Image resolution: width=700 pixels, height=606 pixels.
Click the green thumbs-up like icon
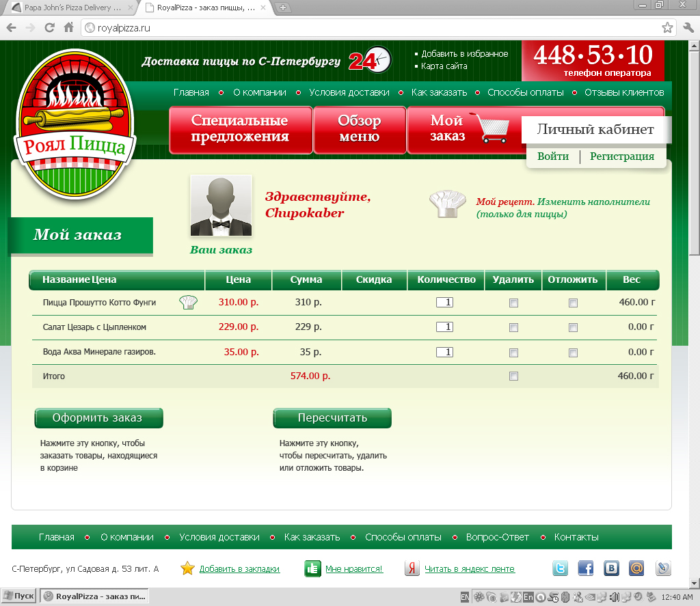[312, 568]
